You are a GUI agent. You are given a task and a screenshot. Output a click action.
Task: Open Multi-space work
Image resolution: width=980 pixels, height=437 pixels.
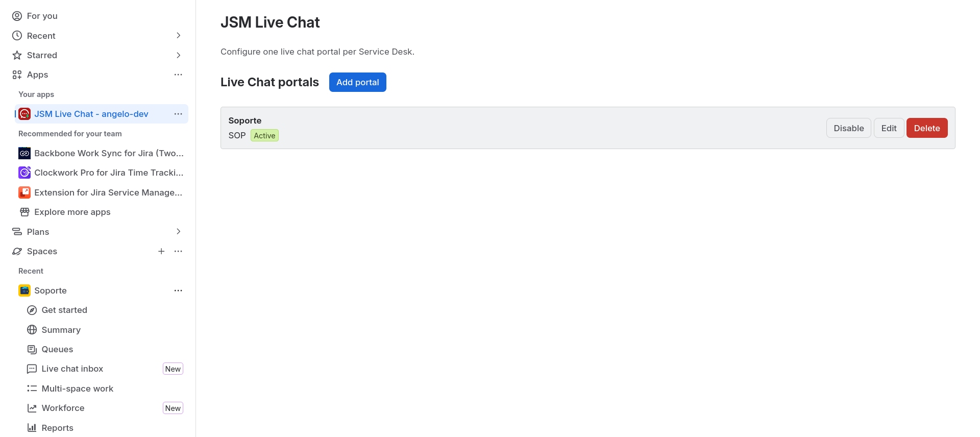pos(78,389)
